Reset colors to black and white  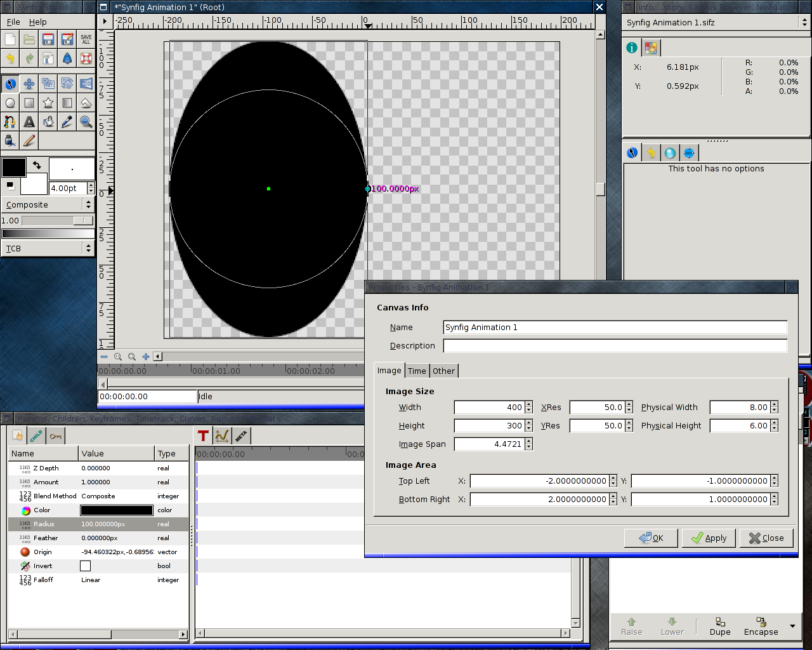[x=10, y=185]
